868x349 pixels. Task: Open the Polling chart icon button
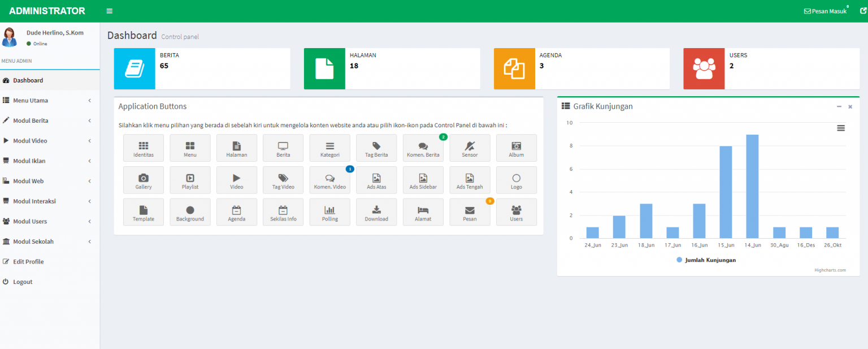[329, 213]
